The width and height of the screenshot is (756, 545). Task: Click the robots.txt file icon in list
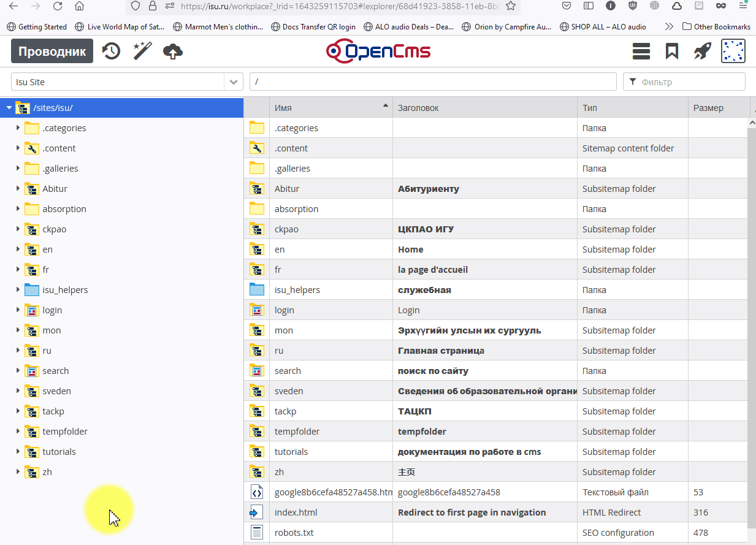click(256, 533)
